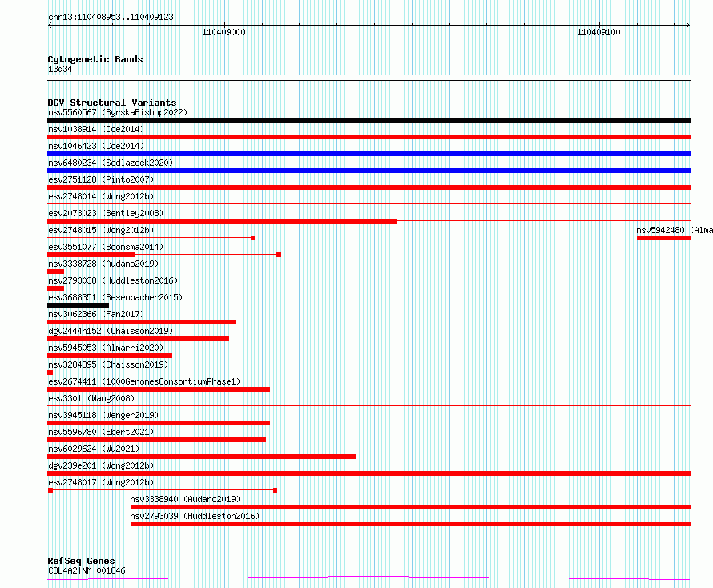Image resolution: width=713 pixels, height=588 pixels.
Task: Click right end marker of esv2748017
Action: click(x=275, y=490)
